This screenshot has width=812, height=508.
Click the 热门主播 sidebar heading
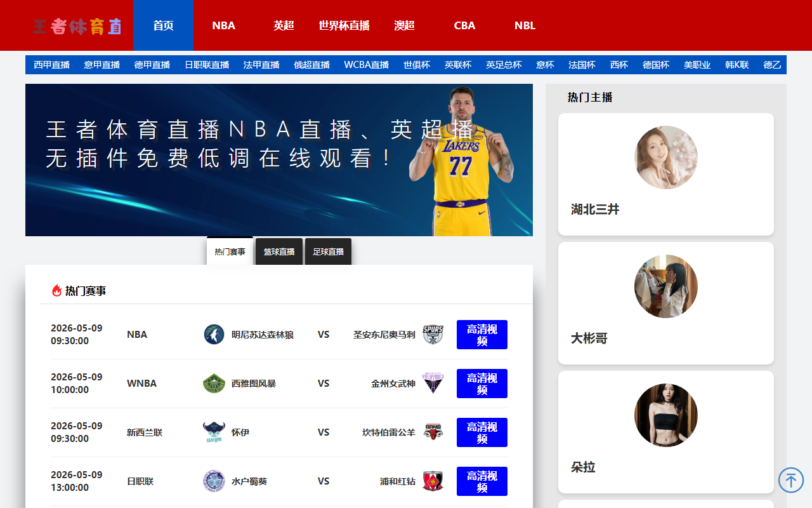(590, 97)
